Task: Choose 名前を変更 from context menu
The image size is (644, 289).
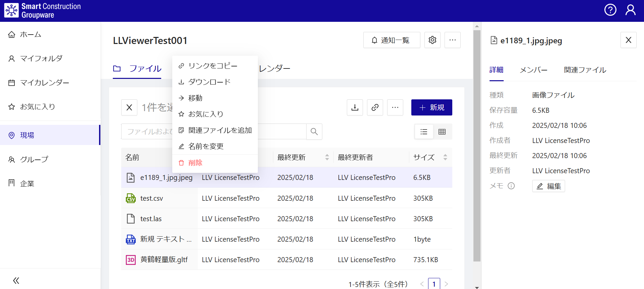Action: point(205,146)
